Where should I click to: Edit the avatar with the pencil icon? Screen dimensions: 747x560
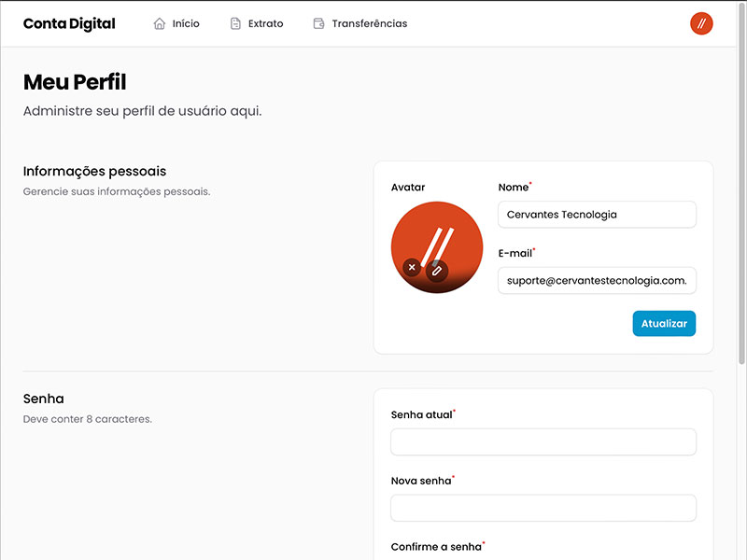(437, 271)
